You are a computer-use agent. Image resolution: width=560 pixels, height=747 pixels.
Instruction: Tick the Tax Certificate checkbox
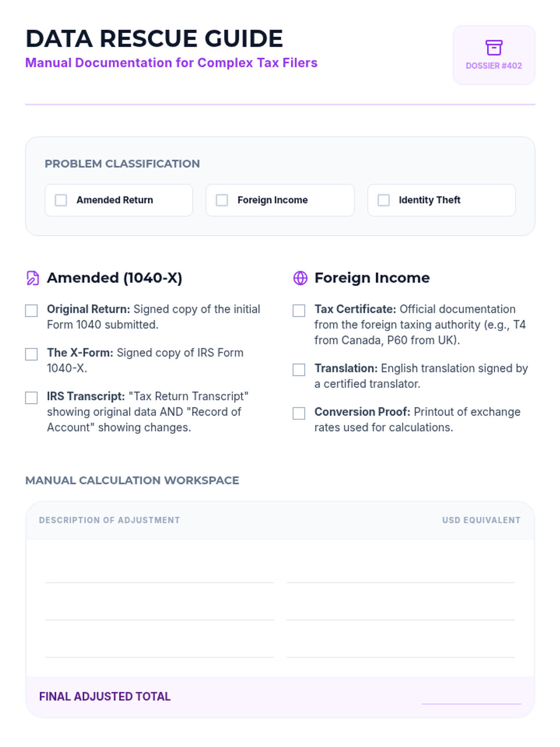click(299, 310)
